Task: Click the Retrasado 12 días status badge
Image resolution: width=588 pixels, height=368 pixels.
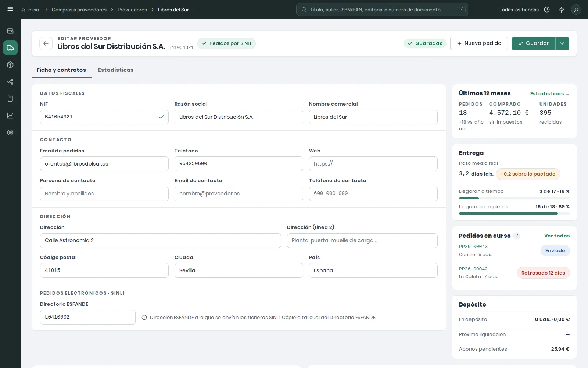Action: [x=543, y=273]
